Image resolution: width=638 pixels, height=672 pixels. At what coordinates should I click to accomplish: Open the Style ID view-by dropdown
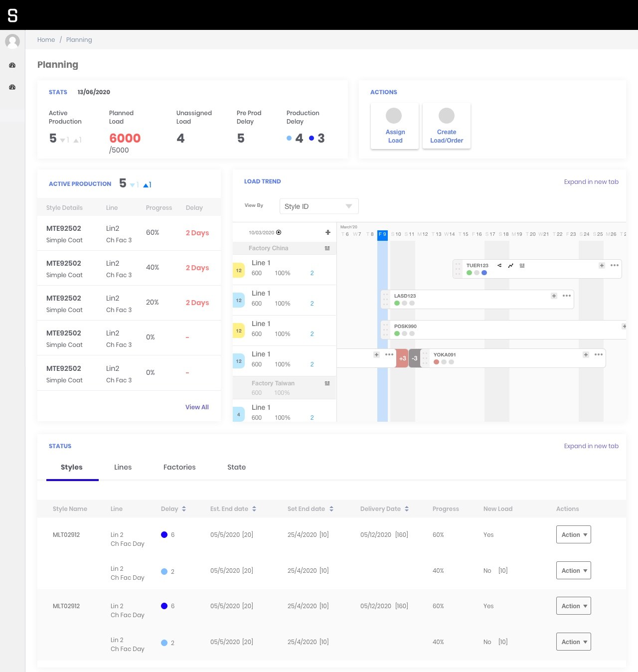319,206
